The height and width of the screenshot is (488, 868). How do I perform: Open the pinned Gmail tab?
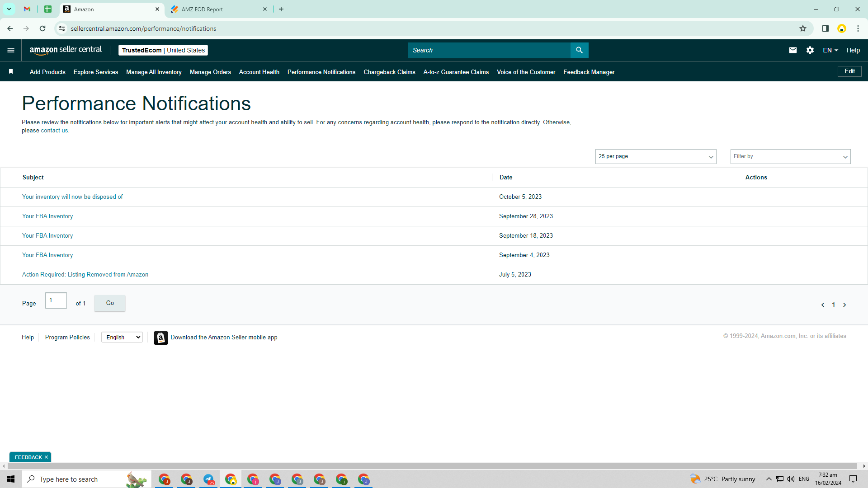27,9
